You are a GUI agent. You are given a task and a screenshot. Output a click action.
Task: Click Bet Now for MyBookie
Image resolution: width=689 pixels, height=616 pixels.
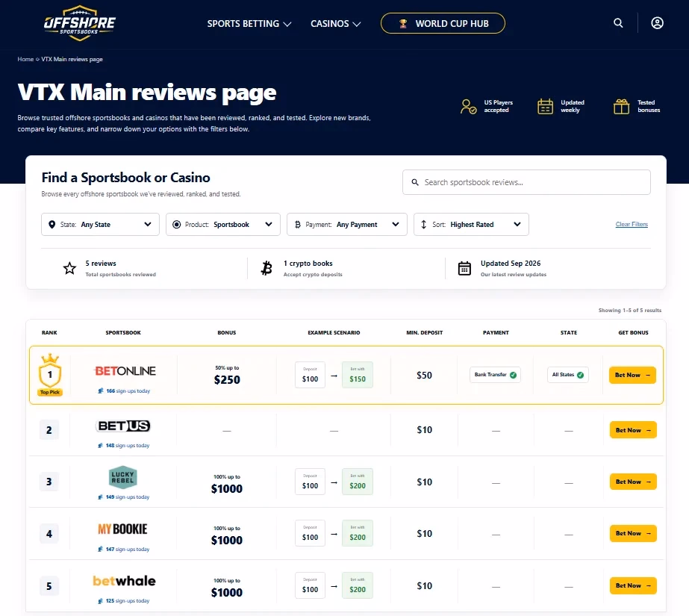pyautogui.click(x=633, y=533)
